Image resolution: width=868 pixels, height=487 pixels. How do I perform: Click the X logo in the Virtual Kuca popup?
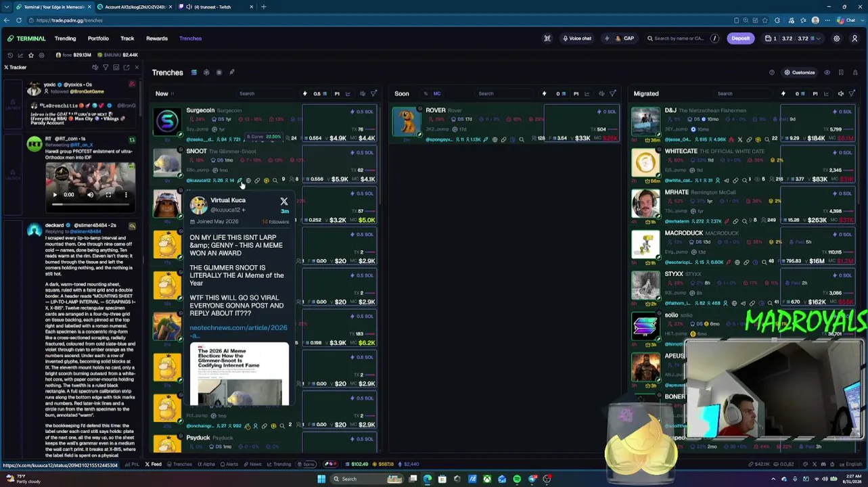(284, 202)
